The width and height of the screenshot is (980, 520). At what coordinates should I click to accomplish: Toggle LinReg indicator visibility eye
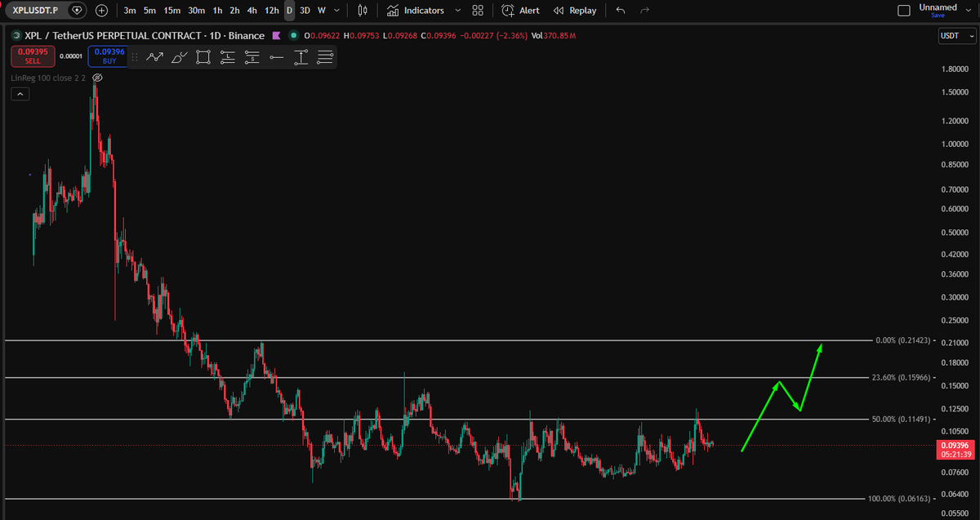pos(97,78)
